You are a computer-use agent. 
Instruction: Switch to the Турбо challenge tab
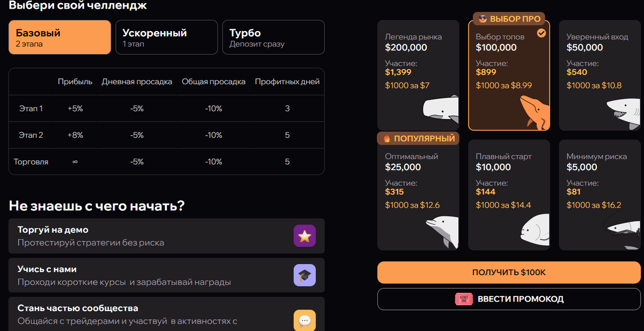[x=273, y=38]
